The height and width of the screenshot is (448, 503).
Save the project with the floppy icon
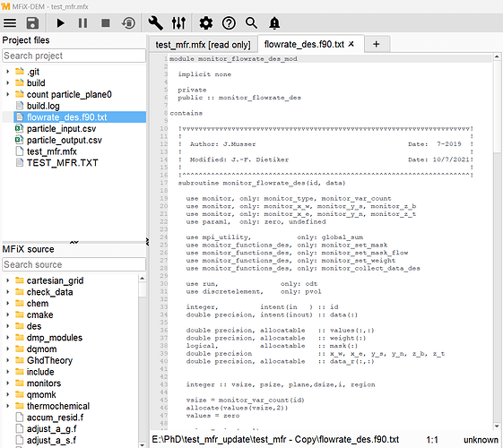32,23
